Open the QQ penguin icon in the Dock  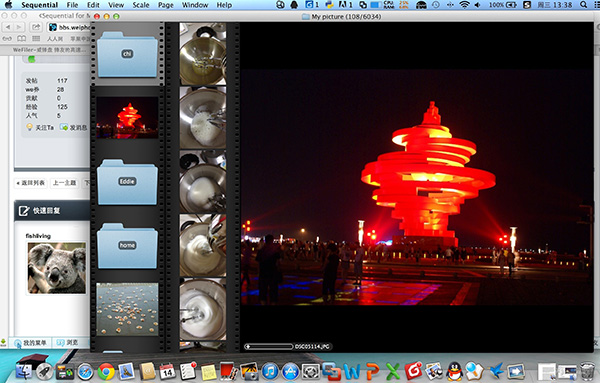[x=455, y=372]
